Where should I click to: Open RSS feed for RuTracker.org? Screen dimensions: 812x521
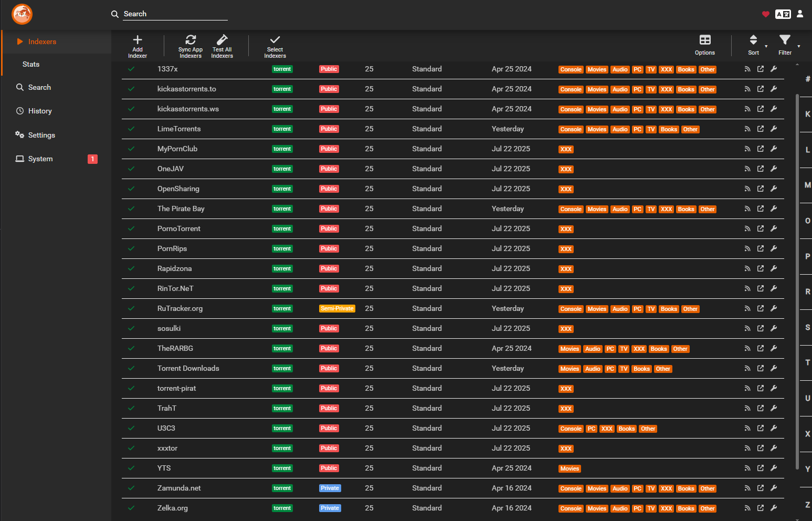[747, 308]
